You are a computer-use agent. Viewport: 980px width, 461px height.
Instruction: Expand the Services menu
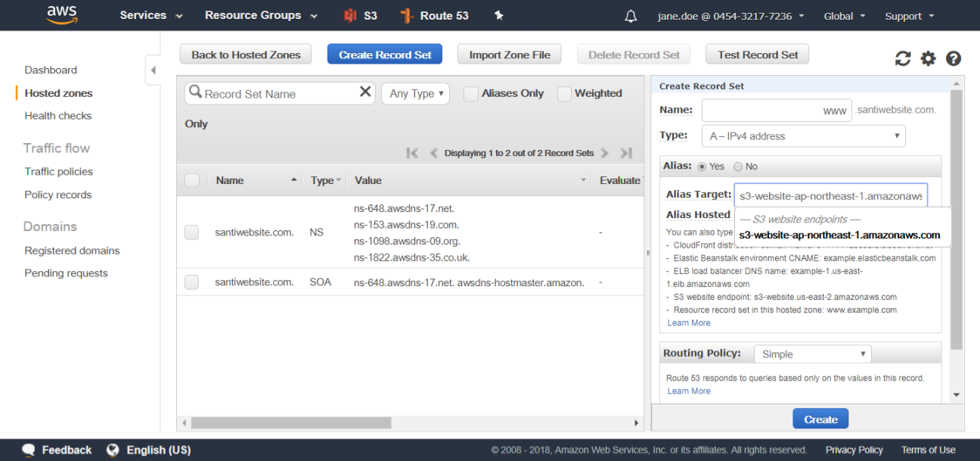pyautogui.click(x=151, y=15)
